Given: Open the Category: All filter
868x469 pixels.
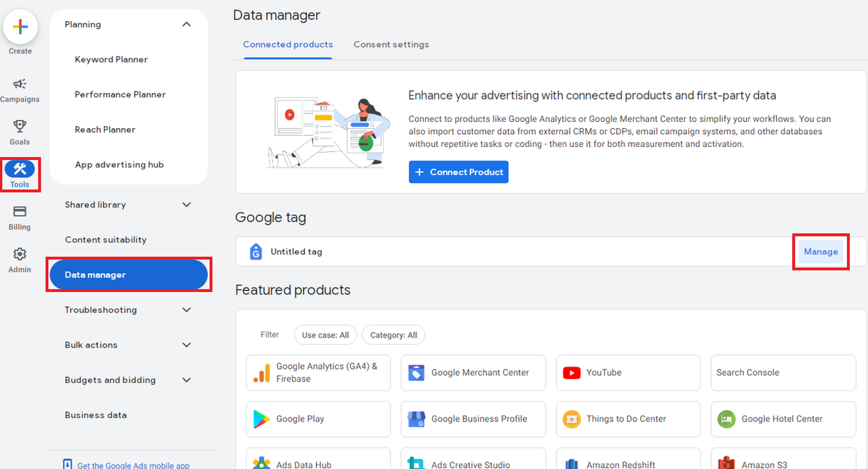Looking at the screenshot, I should pyautogui.click(x=393, y=335).
